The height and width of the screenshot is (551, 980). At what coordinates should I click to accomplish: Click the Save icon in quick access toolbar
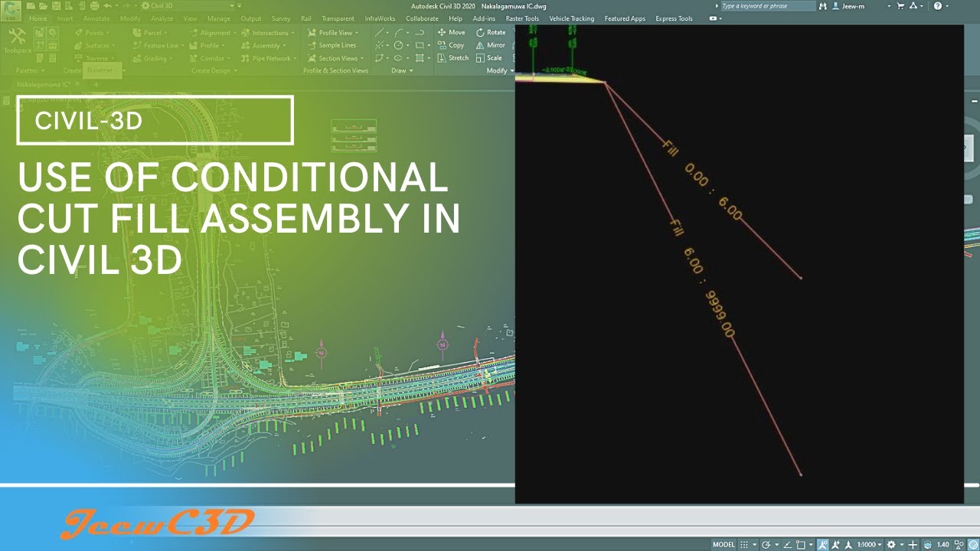(56, 5)
